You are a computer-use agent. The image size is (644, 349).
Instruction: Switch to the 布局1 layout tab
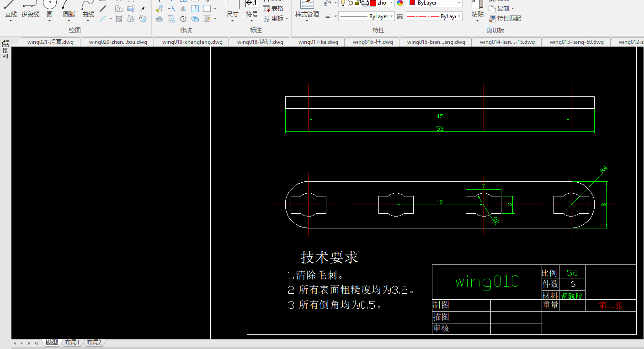coord(72,343)
